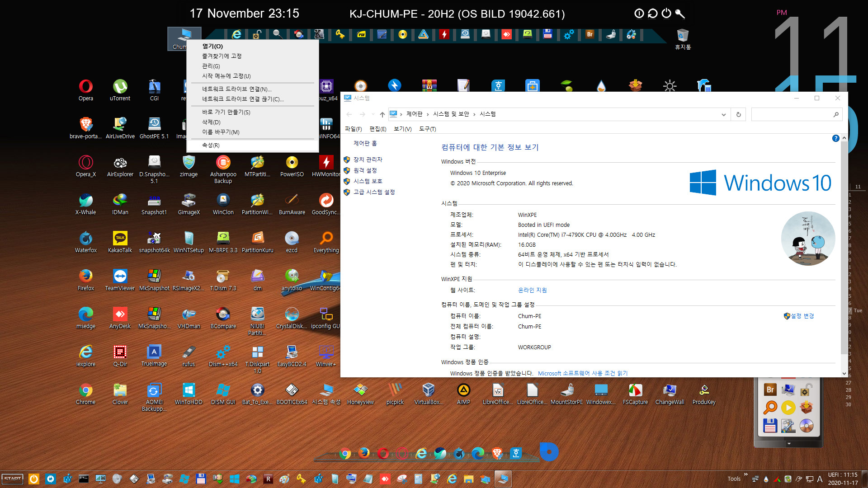The height and width of the screenshot is (488, 868).
Task: Click the help question mark icon
Action: pos(835,138)
